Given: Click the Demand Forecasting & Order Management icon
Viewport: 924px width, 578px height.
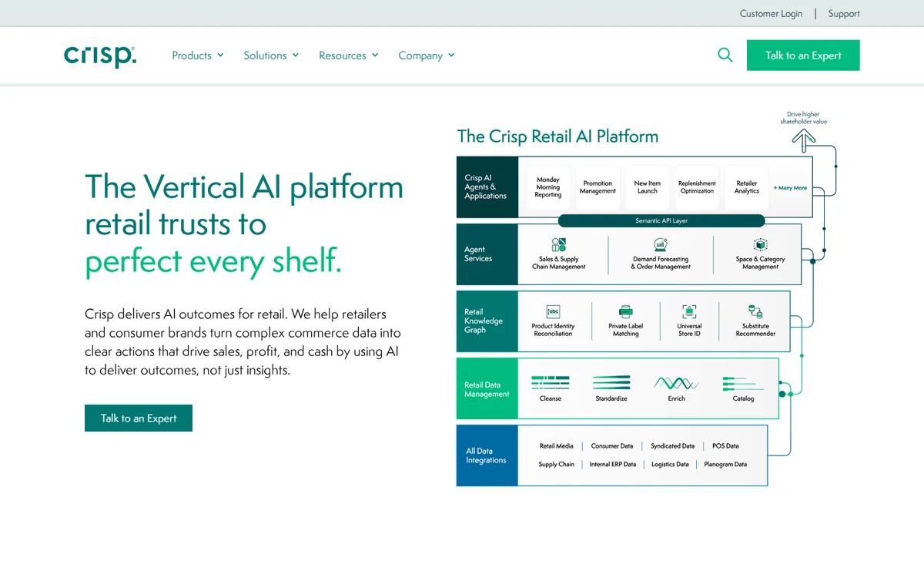Looking at the screenshot, I should click(661, 245).
